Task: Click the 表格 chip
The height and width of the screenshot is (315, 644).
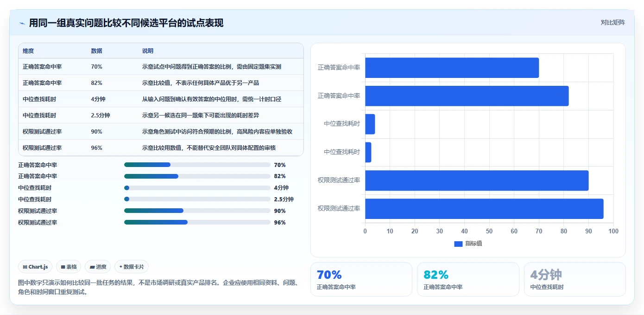Action: click(x=69, y=267)
